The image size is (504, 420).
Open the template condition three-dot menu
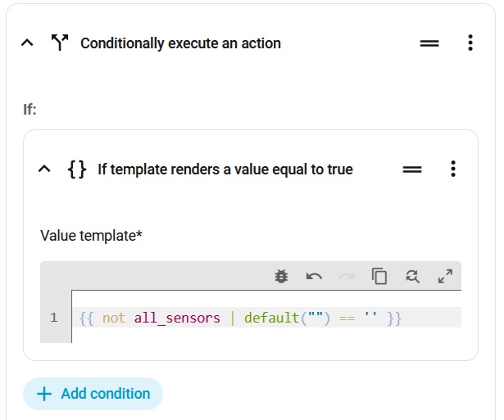click(x=453, y=169)
